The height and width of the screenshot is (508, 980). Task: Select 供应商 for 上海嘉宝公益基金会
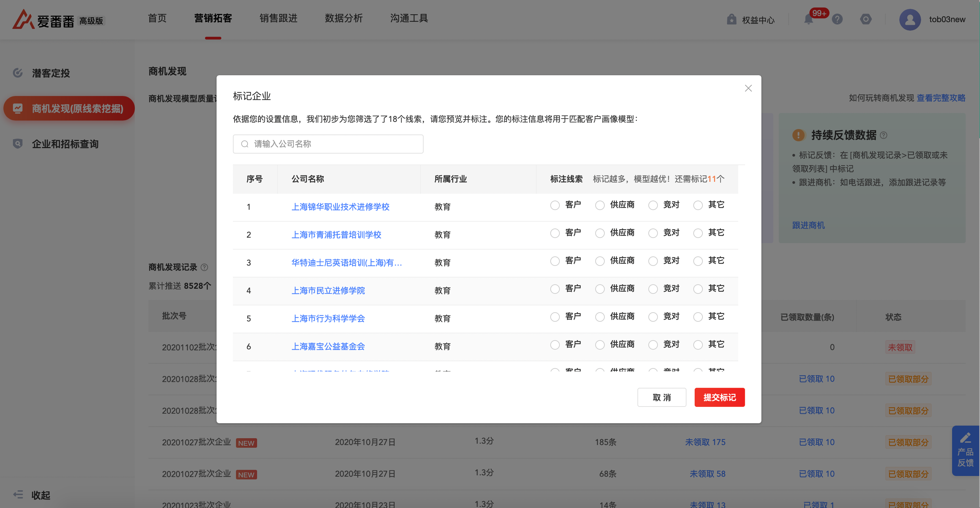[x=600, y=345]
